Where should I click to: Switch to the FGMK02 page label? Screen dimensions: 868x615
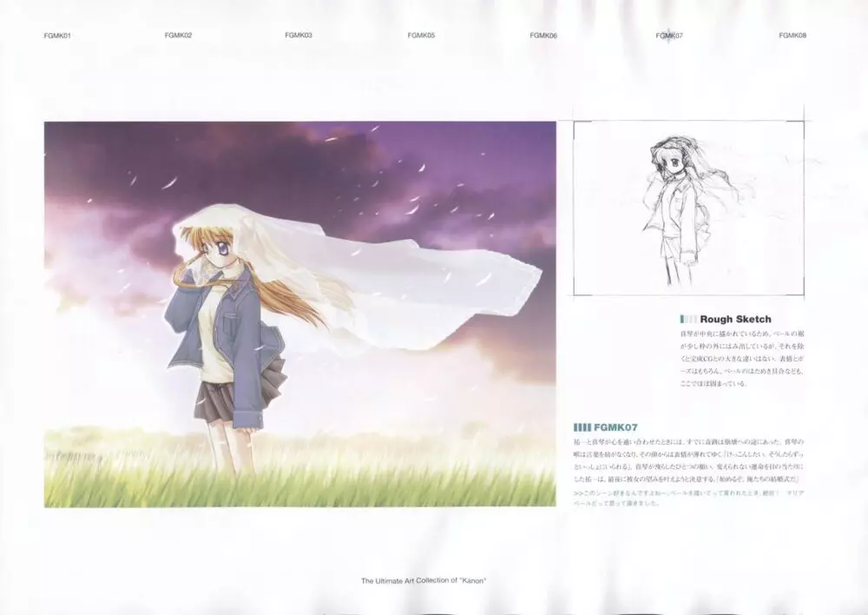(178, 36)
